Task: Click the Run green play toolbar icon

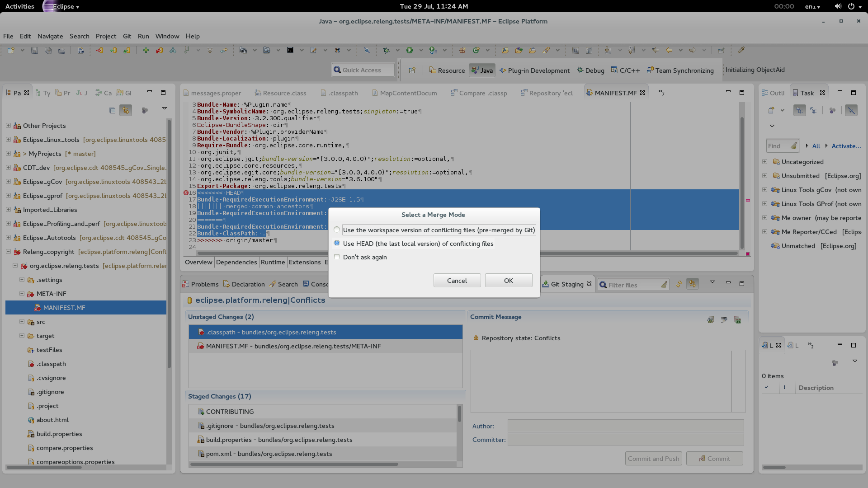Action: pyautogui.click(x=410, y=50)
